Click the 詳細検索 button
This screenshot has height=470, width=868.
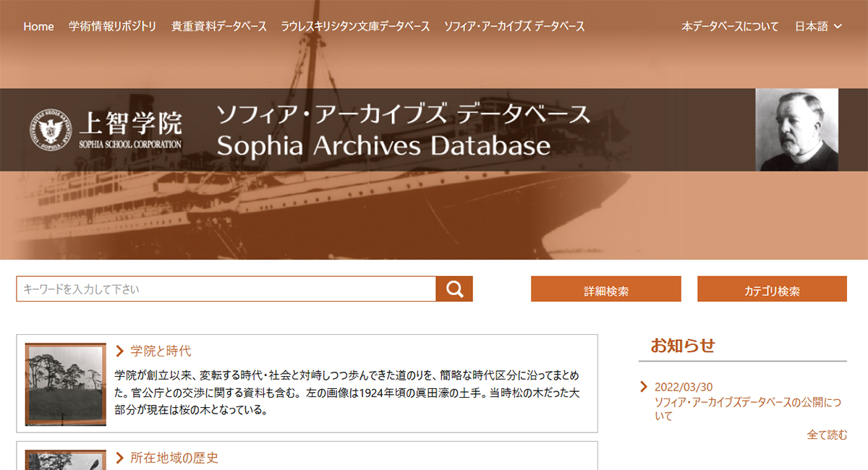click(605, 289)
